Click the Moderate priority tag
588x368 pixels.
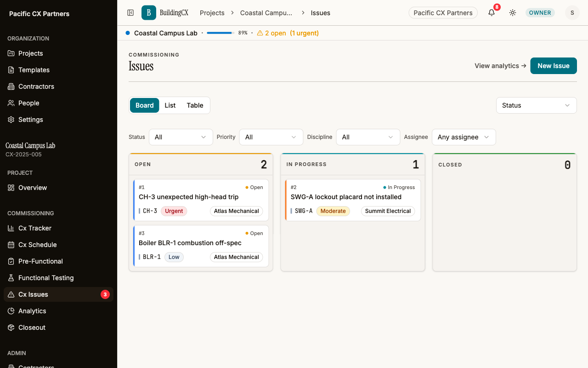coord(333,211)
